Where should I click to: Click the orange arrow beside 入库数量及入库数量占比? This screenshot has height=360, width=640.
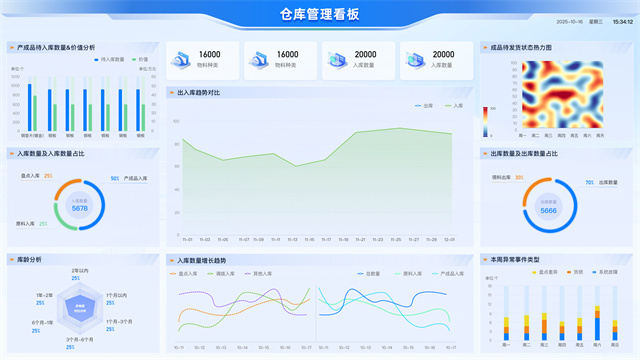pyautogui.click(x=12, y=154)
